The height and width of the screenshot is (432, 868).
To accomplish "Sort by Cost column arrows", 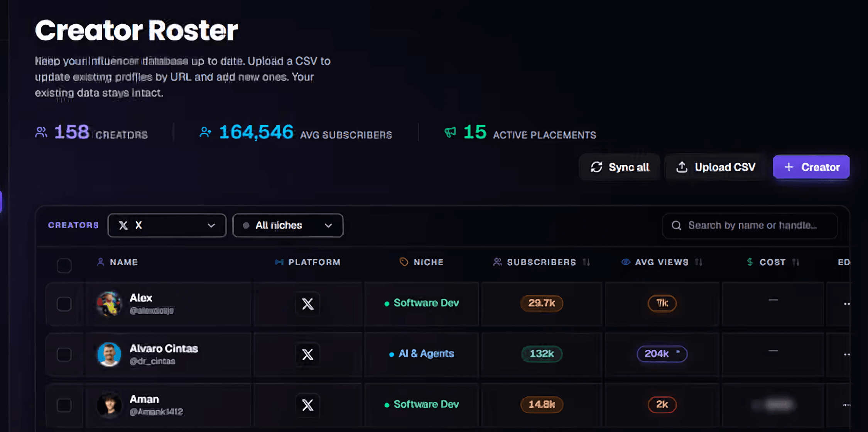I will (x=795, y=262).
